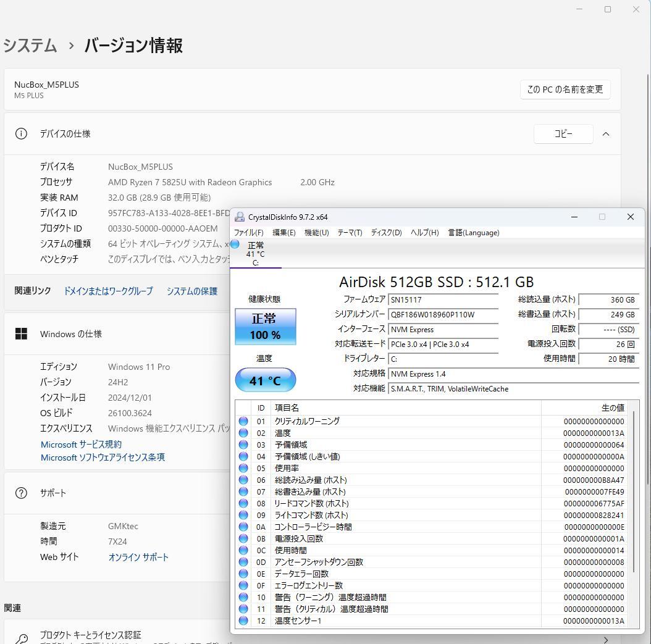Open the オンライン サポート link
This screenshot has width=651, height=644.
[138, 556]
